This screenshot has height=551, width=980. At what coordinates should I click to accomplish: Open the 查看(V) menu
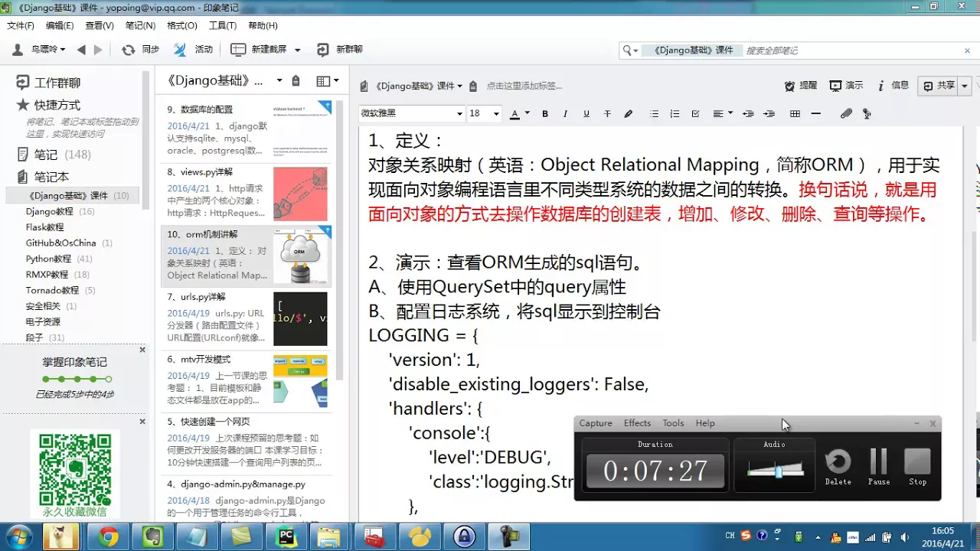click(x=100, y=25)
